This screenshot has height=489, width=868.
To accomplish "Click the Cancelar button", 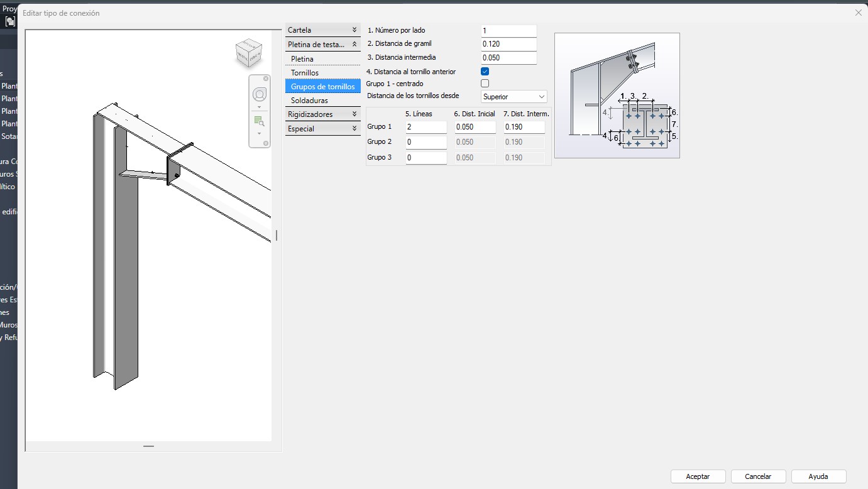I will (758, 476).
